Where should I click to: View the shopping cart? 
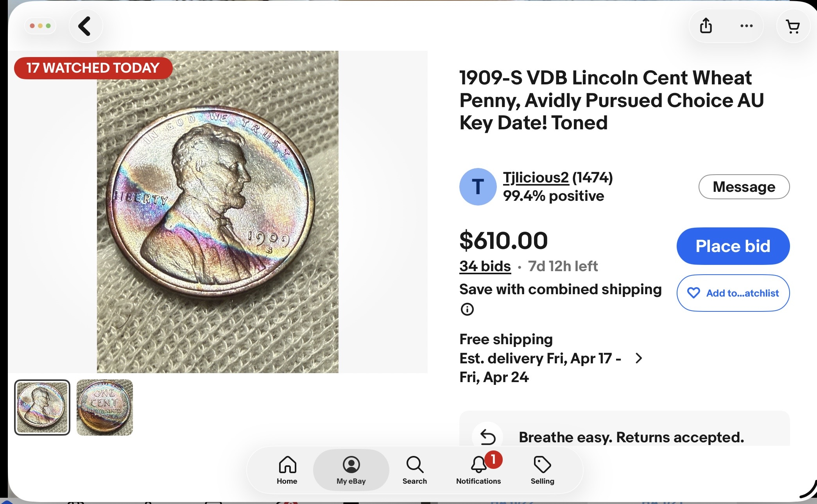click(x=793, y=26)
